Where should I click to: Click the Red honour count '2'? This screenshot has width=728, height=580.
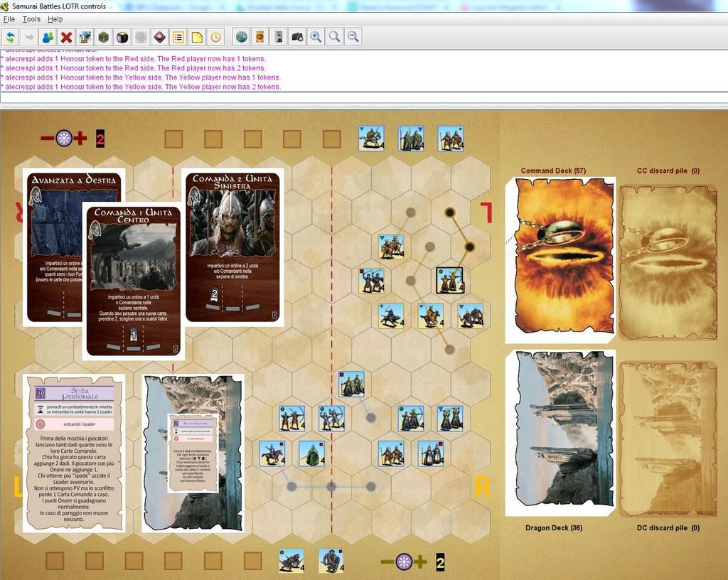pyautogui.click(x=100, y=139)
